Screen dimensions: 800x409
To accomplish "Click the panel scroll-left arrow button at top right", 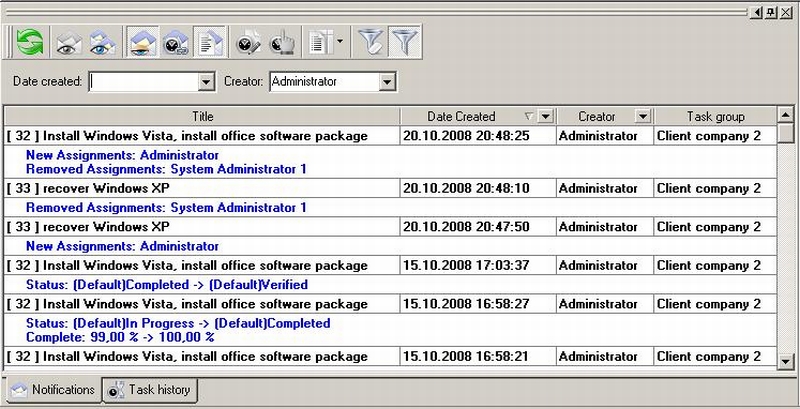I will (757, 12).
